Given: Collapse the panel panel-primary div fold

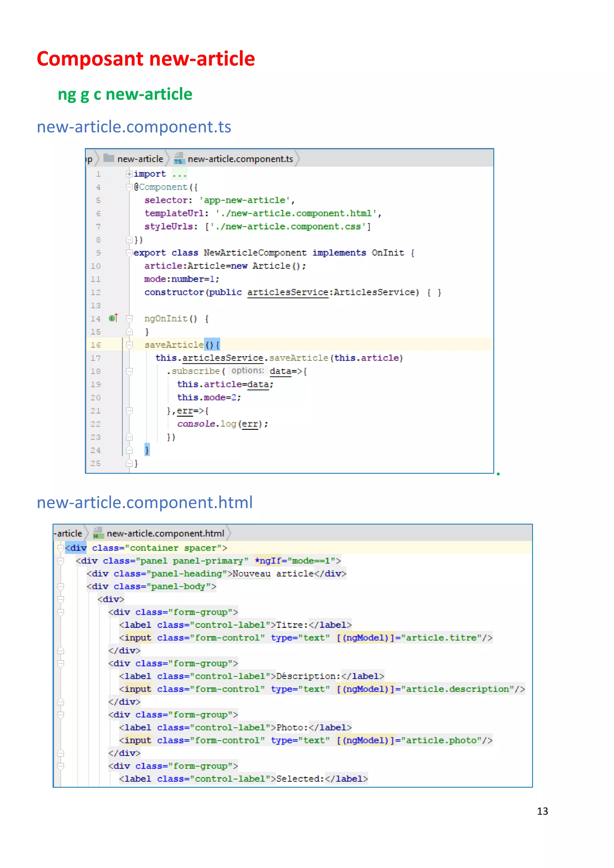Looking at the screenshot, I should point(61,561).
